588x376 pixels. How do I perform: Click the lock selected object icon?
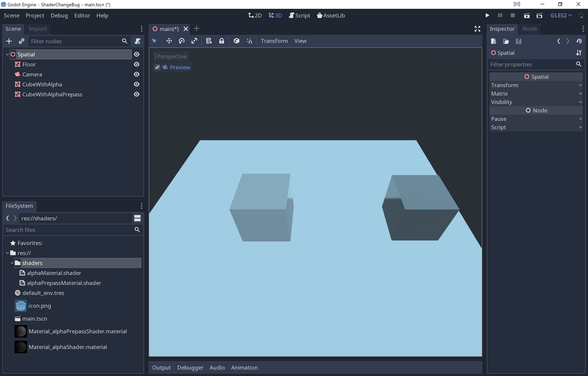[x=221, y=41]
